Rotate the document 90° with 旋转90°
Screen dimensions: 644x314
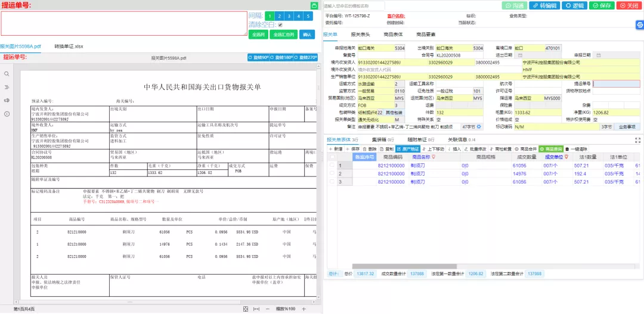pos(258,57)
